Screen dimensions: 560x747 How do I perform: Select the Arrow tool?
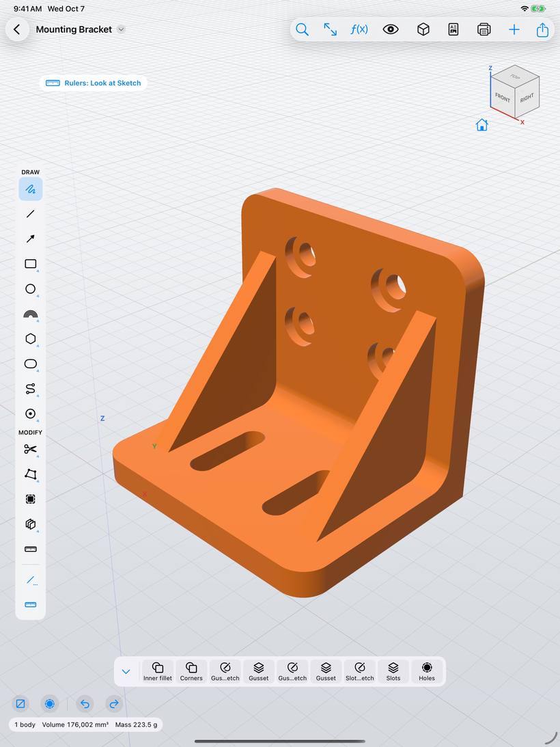31,239
